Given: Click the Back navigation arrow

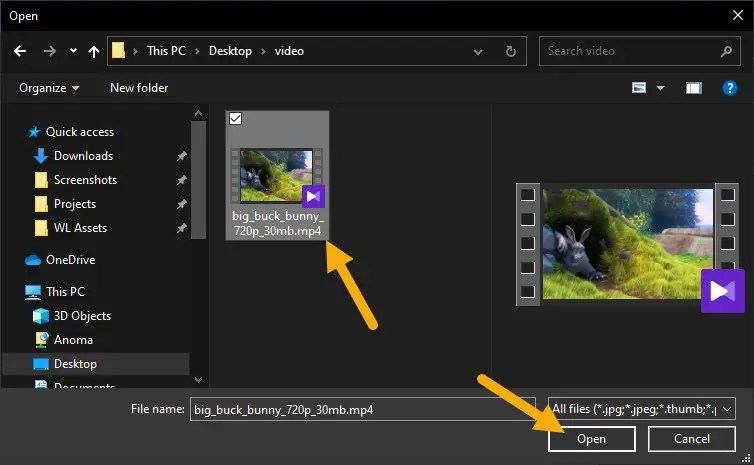Looking at the screenshot, I should point(20,51).
